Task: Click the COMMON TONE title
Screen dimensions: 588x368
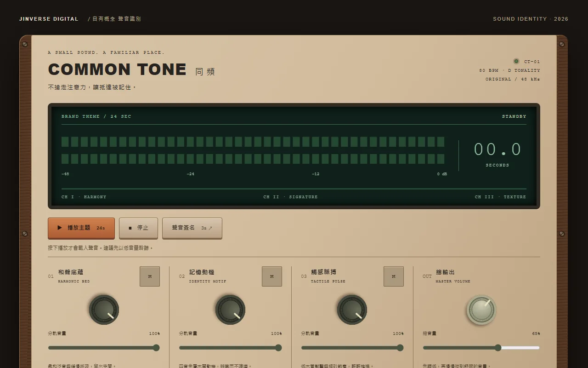Action: pyautogui.click(x=117, y=69)
